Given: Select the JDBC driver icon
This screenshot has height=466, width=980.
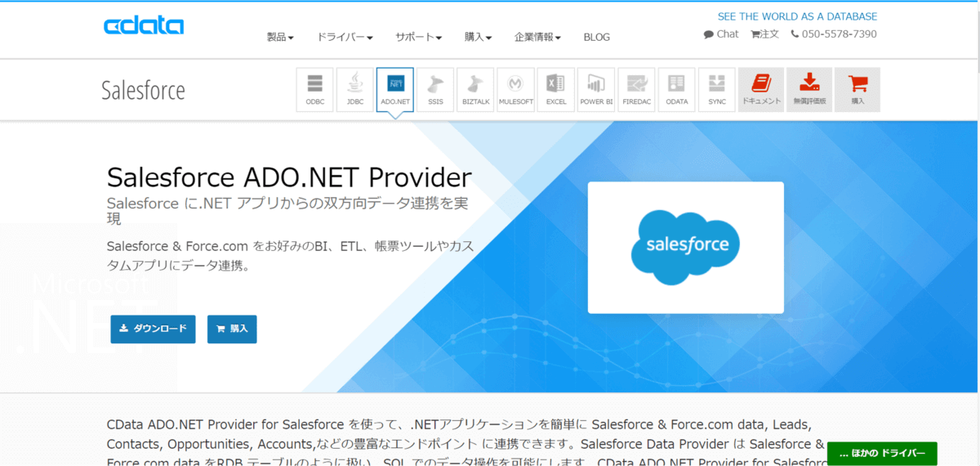Looking at the screenshot, I should 354,89.
